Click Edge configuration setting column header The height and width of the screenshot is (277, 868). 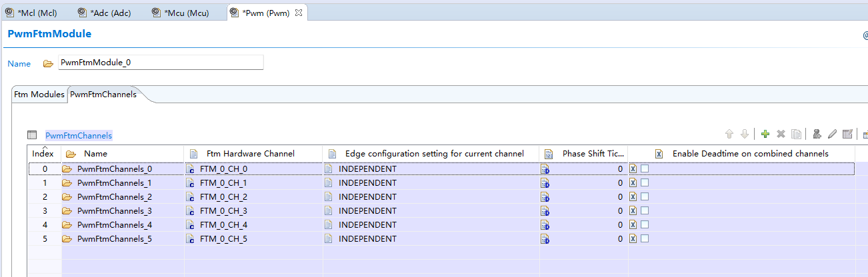(x=431, y=154)
